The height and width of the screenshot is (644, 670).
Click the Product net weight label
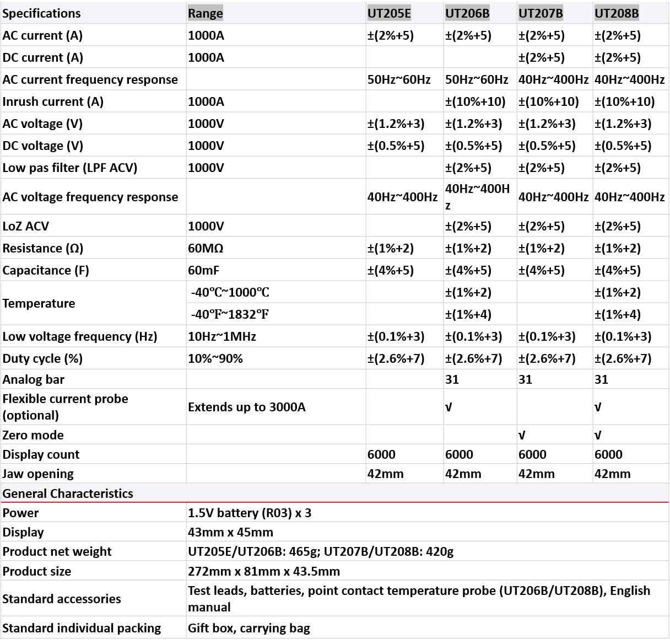[57, 551]
